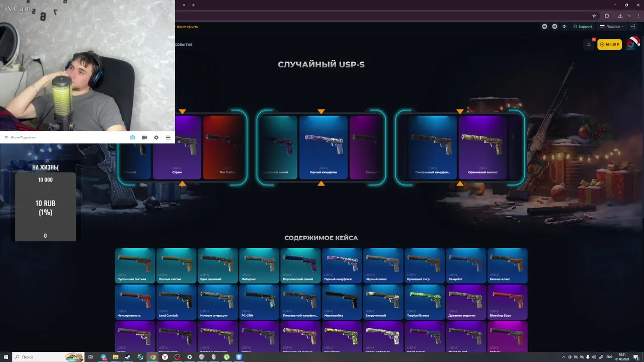
Task: Open the profile avatar with Santa hat
Action: click(632, 44)
